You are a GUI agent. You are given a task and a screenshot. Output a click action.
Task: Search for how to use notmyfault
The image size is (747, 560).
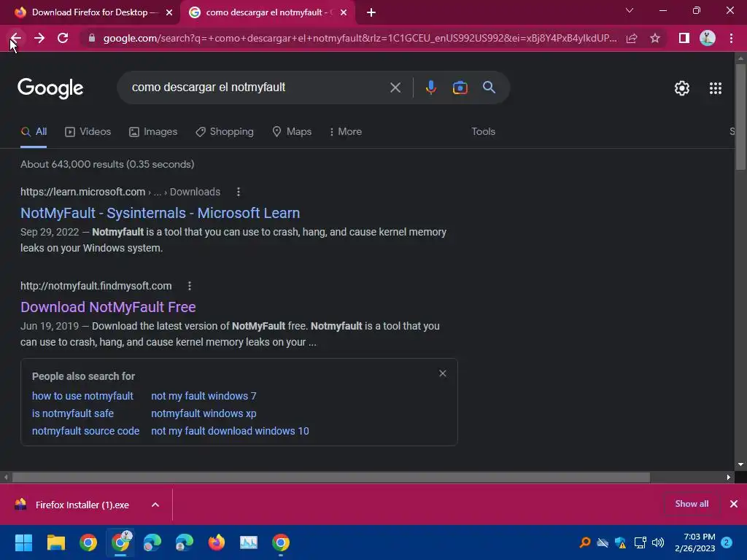(x=82, y=396)
